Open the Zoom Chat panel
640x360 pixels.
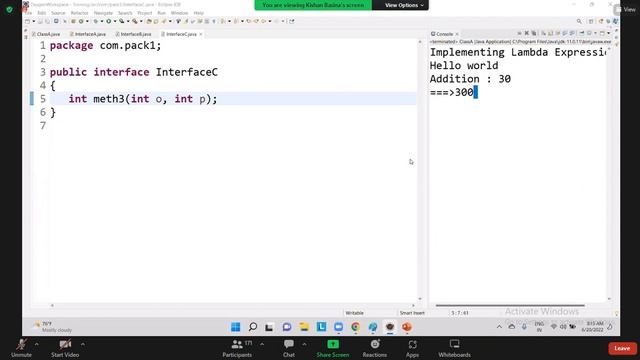[x=289, y=348]
